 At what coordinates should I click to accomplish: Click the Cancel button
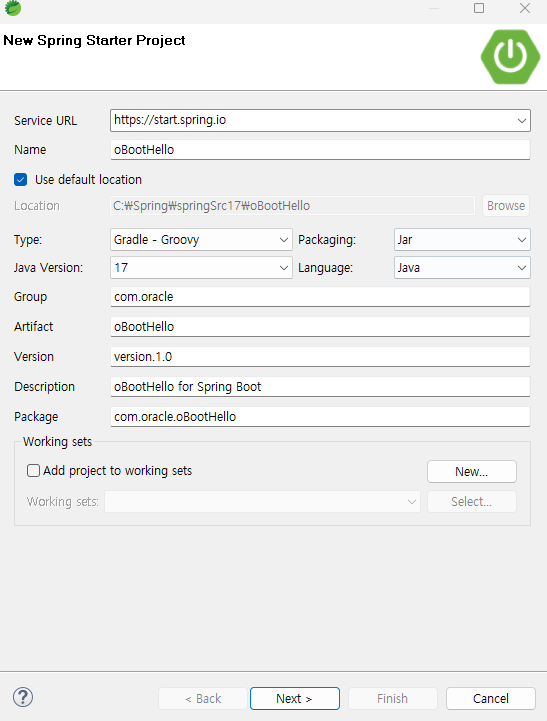tap(490, 698)
